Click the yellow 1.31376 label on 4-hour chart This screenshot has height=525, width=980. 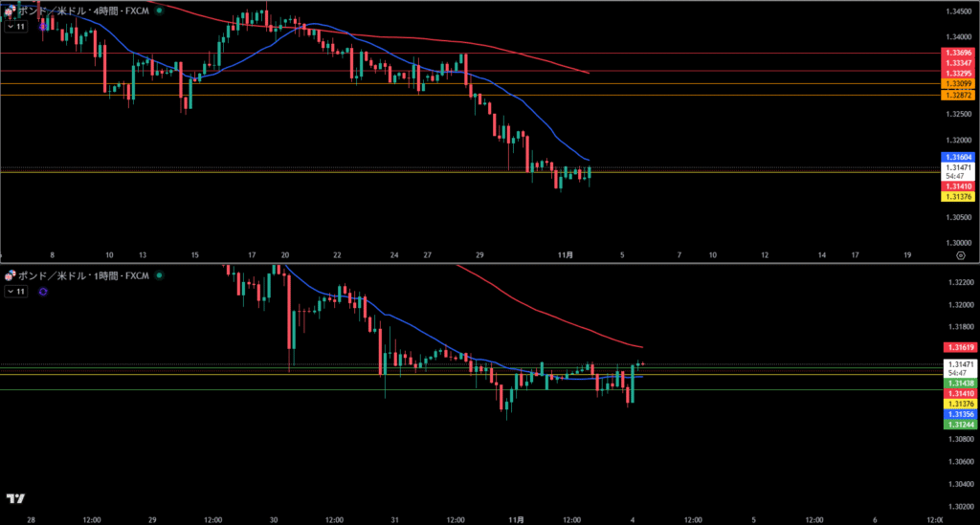coord(958,197)
